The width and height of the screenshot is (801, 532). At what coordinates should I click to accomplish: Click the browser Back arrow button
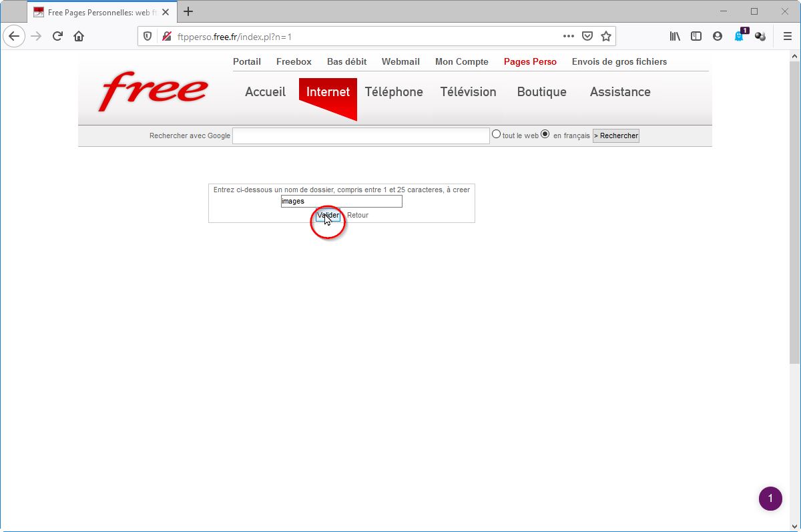pyautogui.click(x=14, y=36)
